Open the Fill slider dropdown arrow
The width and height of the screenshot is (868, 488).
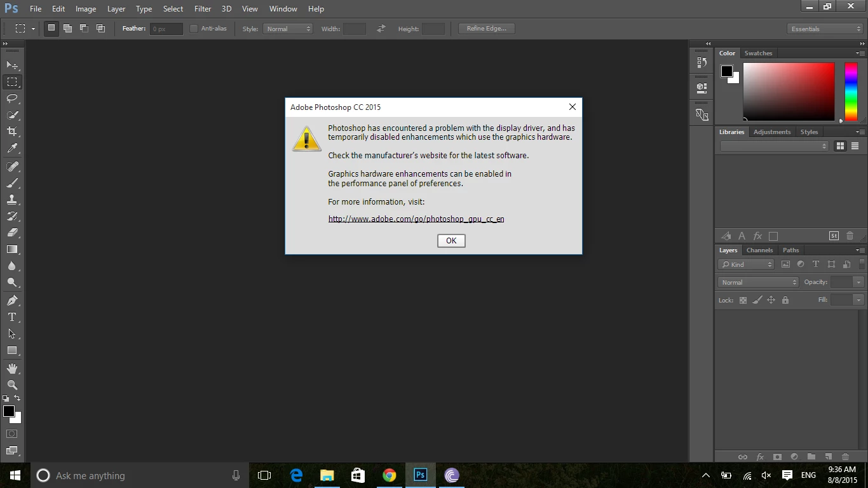pyautogui.click(x=859, y=300)
